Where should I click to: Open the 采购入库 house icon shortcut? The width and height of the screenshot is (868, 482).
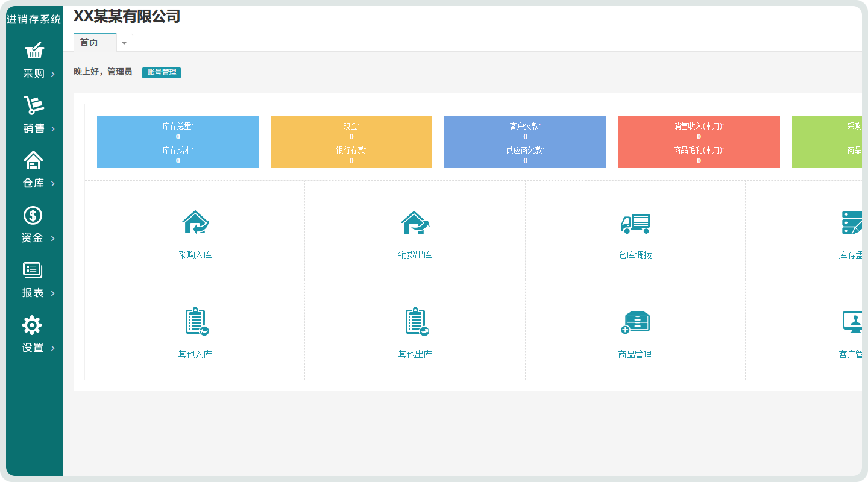[x=195, y=222]
